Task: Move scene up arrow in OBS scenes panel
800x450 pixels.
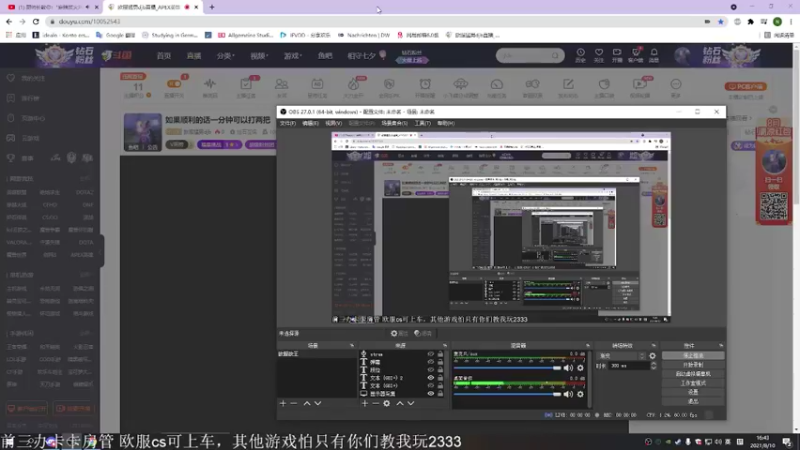Action: click(307, 403)
